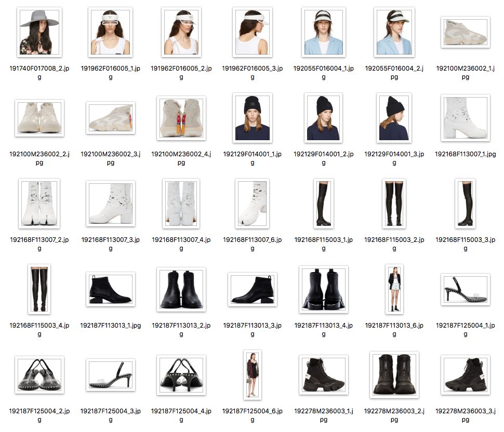Click the filename 192187F125004_1.jpg
This screenshot has height=432, width=504.
(x=465, y=330)
